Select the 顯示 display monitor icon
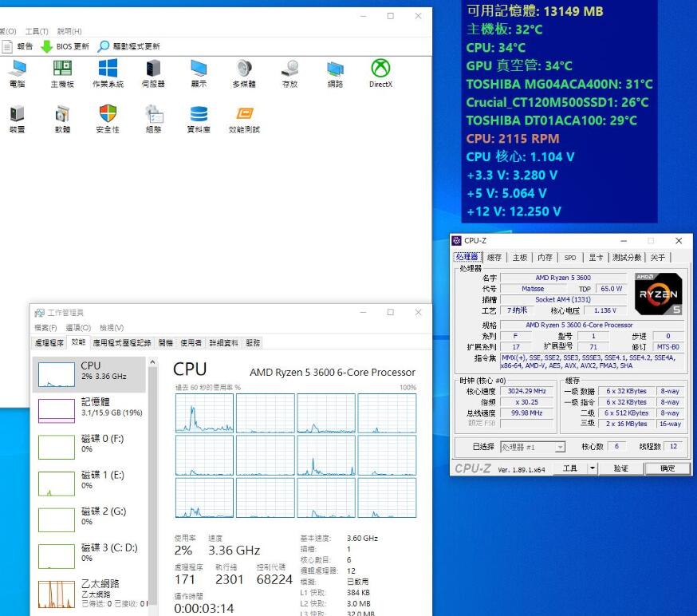Screen dimensions: 697x616 pos(199,73)
